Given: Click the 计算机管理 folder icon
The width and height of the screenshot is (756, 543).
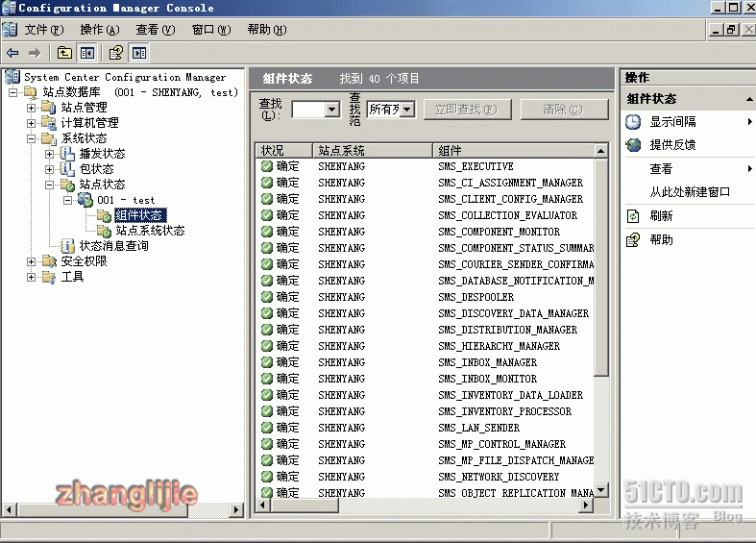Looking at the screenshot, I should 48,122.
